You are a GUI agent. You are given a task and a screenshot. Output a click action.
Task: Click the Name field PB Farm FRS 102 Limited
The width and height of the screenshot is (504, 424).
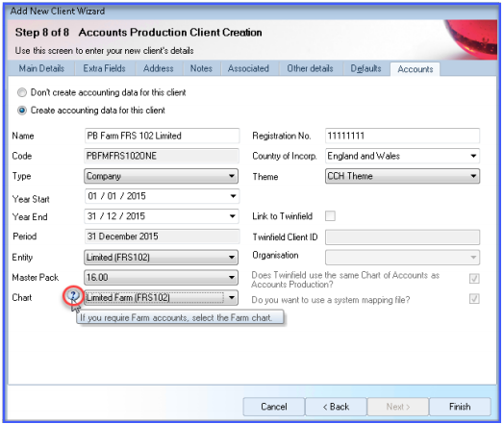(x=162, y=136)
